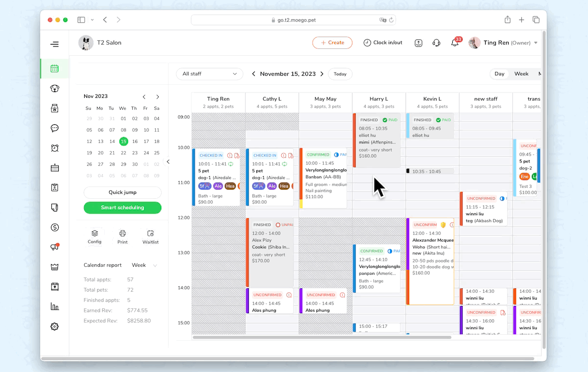The height and width of the screenshot is (372, 588).
Task: Click Clock in/out
Action: tap(383, 43)
